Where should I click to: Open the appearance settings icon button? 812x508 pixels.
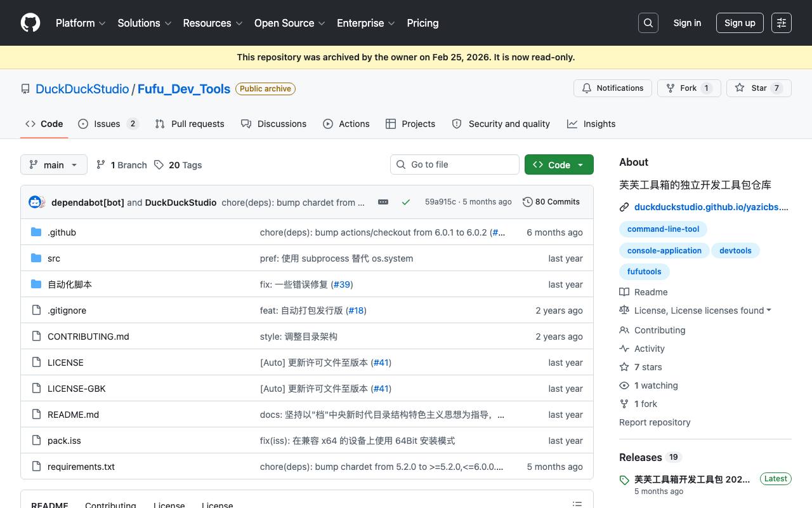point(782,23)
